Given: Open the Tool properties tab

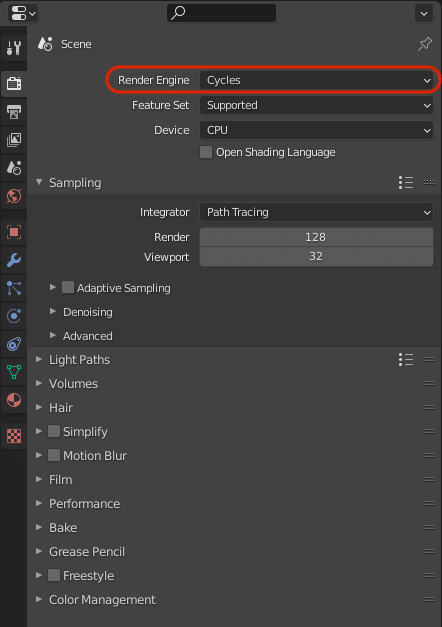Looking at the screenshot, I should (14, 48).
